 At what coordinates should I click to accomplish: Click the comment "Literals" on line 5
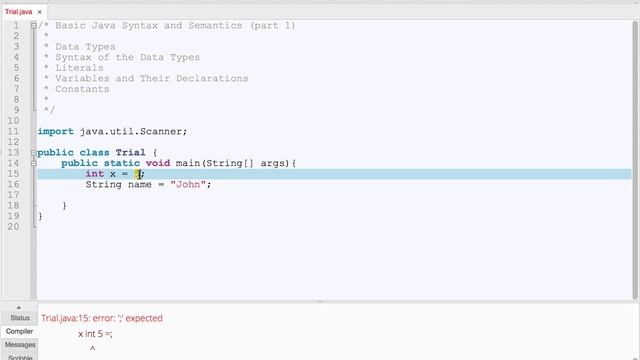coord(80,68)
